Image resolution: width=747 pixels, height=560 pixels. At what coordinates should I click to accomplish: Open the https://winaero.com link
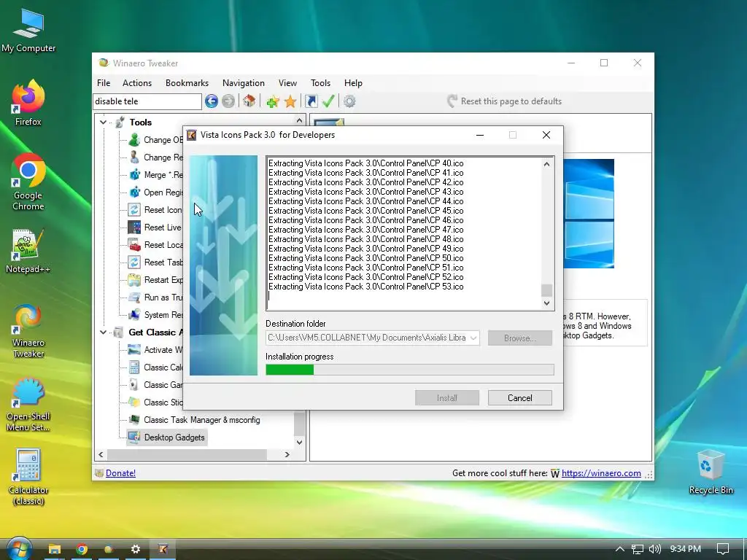click(601, 472)
